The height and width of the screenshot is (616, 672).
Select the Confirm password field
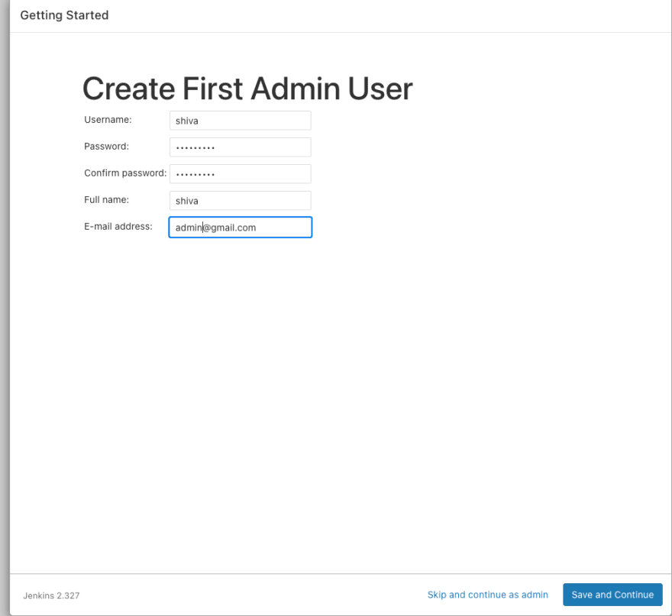point(240,174)
